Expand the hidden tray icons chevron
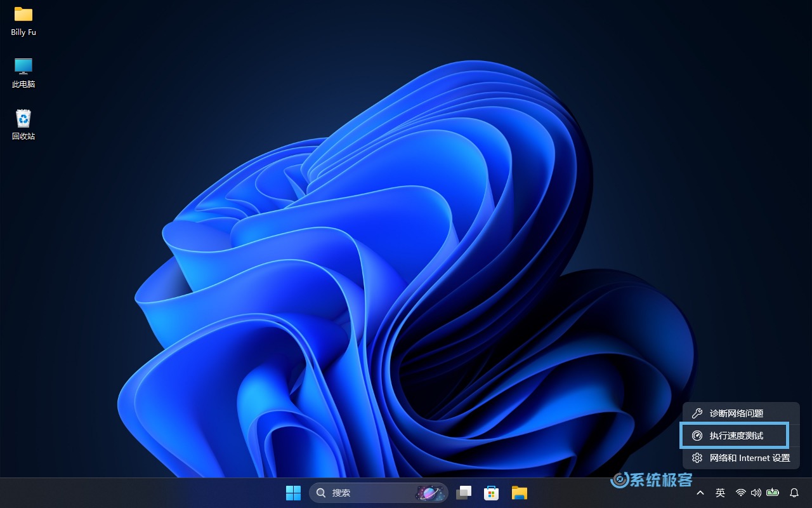 [x=700, y=493]
